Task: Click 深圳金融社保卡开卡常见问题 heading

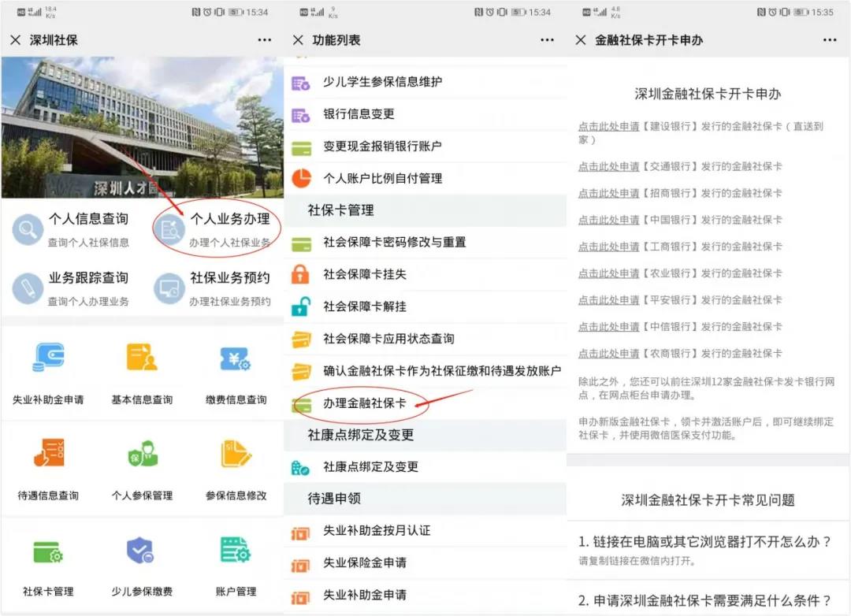Action: pyautogui.click(x=708, y=500)
